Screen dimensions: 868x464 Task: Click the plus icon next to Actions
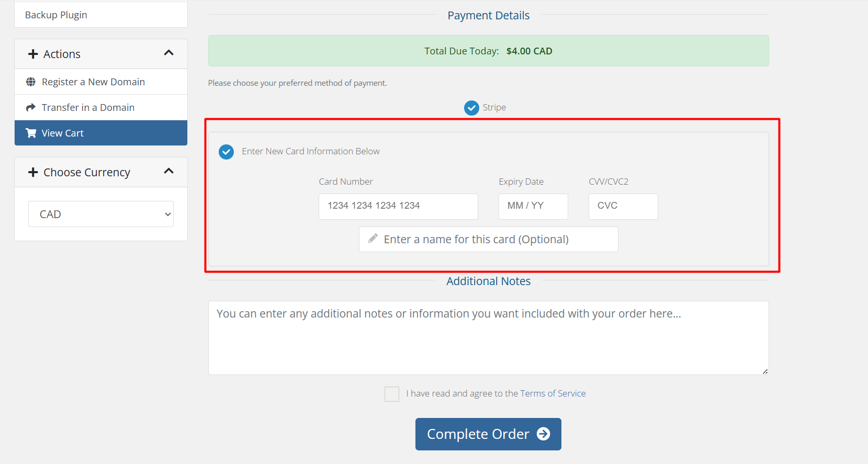point(33,54)
